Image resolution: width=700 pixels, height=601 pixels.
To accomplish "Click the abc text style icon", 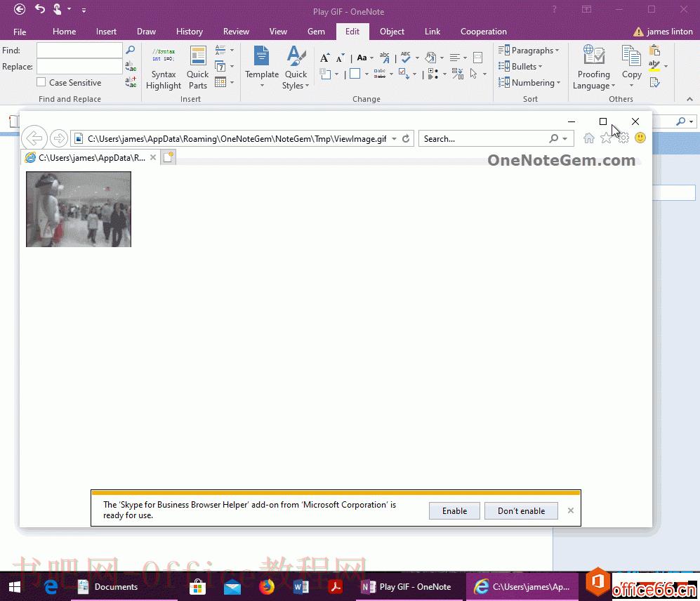I will (x=384, y=57).
